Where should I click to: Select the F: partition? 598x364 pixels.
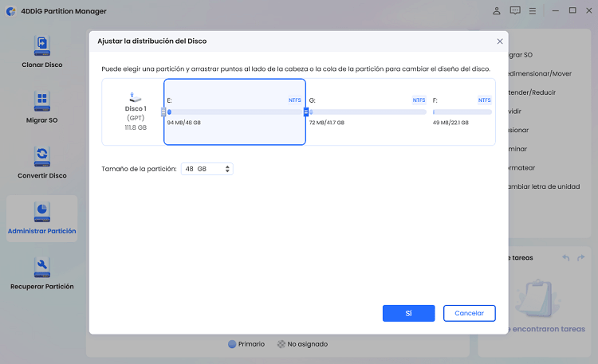pos(462,112)
